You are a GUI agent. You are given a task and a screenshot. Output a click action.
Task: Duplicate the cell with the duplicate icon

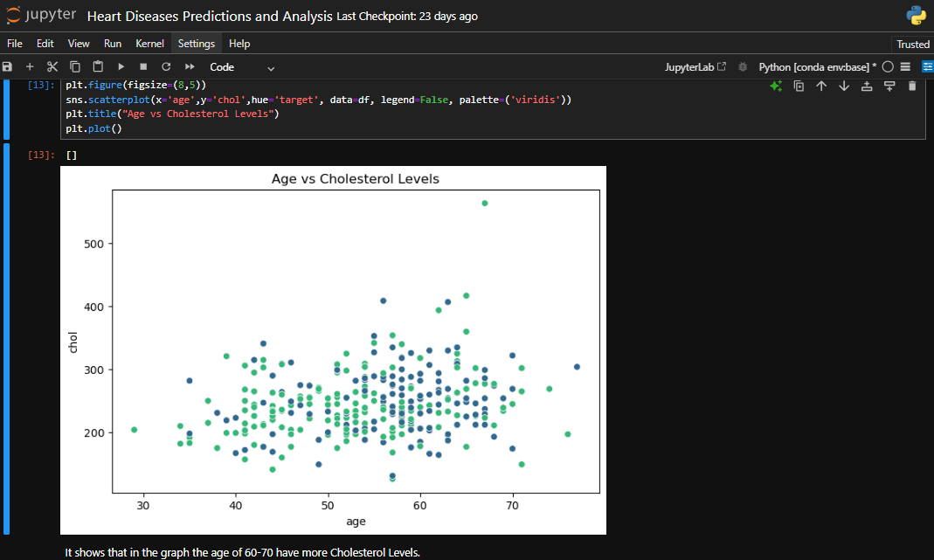(x=799, y=86)
